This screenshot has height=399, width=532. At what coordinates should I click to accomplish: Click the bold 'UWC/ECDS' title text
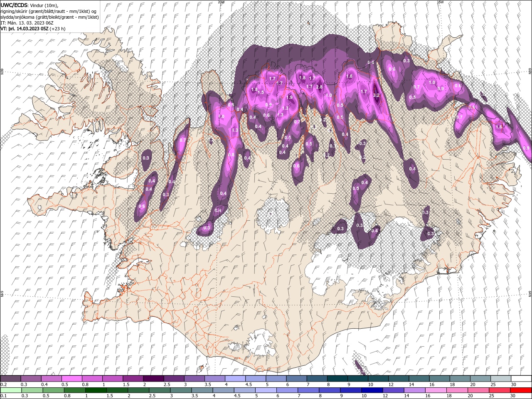click(14, 5)
